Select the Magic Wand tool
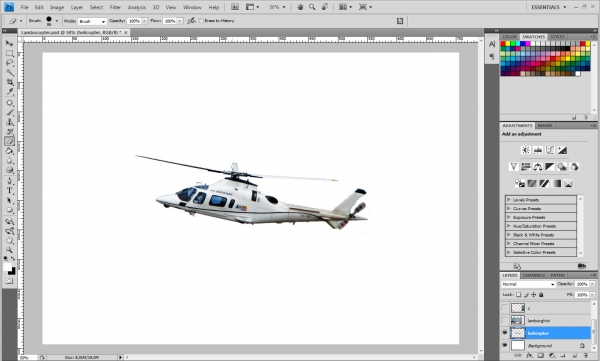 (x=9, y=72)
